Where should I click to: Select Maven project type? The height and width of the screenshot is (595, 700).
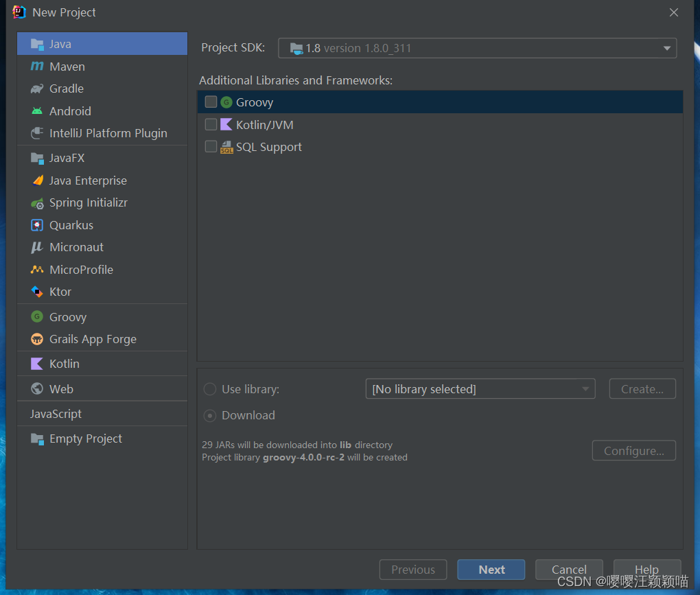102,67
